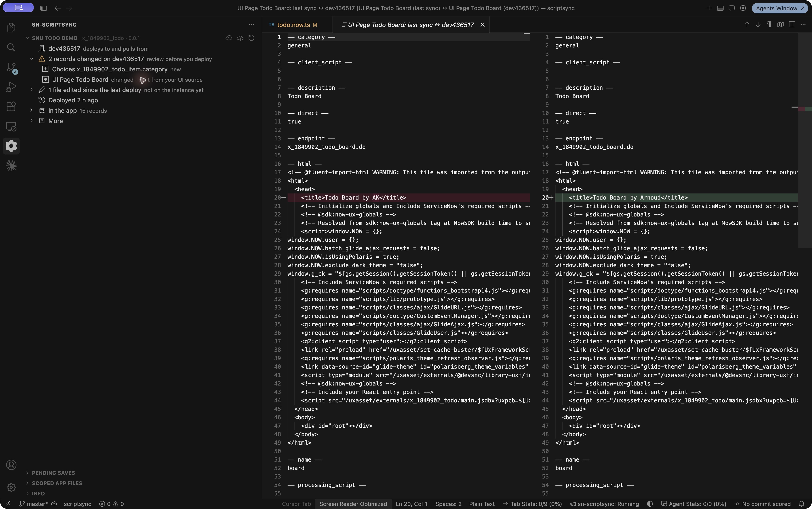The image size is (812, 509).
Task: Click the plus icon in title bar
Action: (709, 8)
